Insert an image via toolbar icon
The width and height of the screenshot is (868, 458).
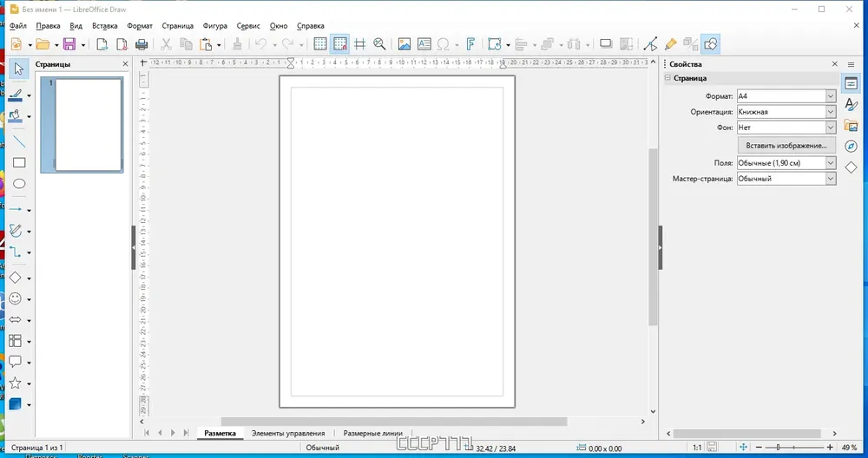404,44
